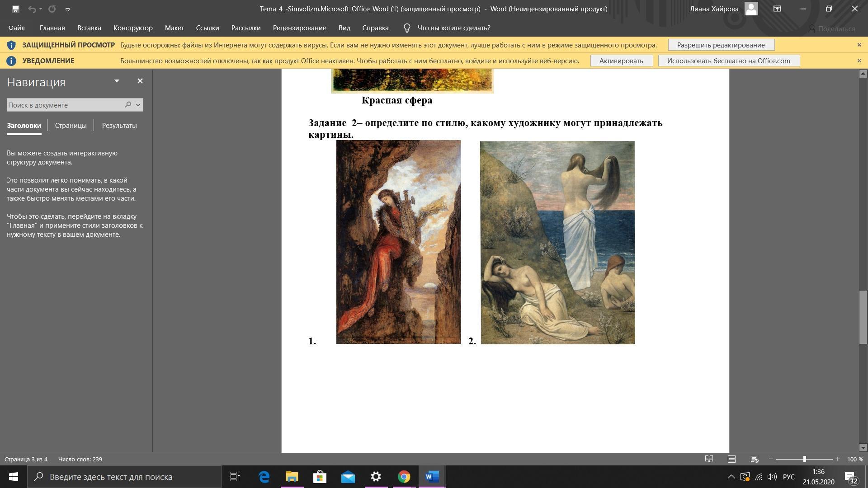
Task: Click painting 2 with women by sea
Action: [x=557, y=243]
